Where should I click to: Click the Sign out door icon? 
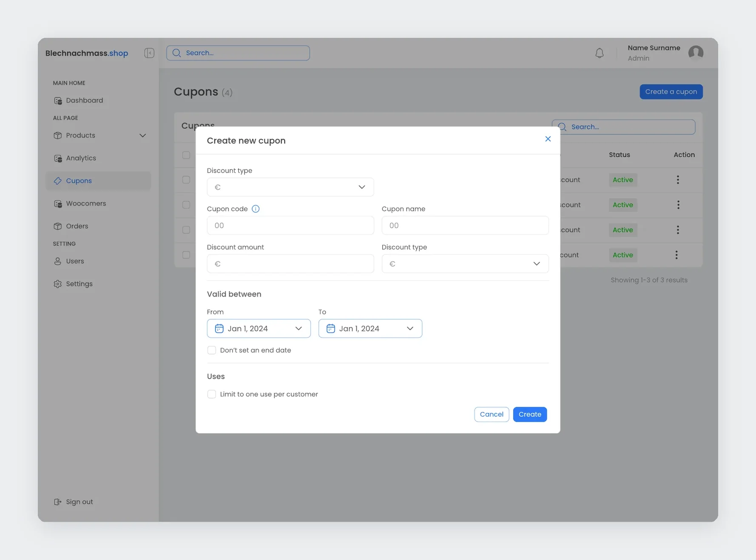click(x=58, y=502)
